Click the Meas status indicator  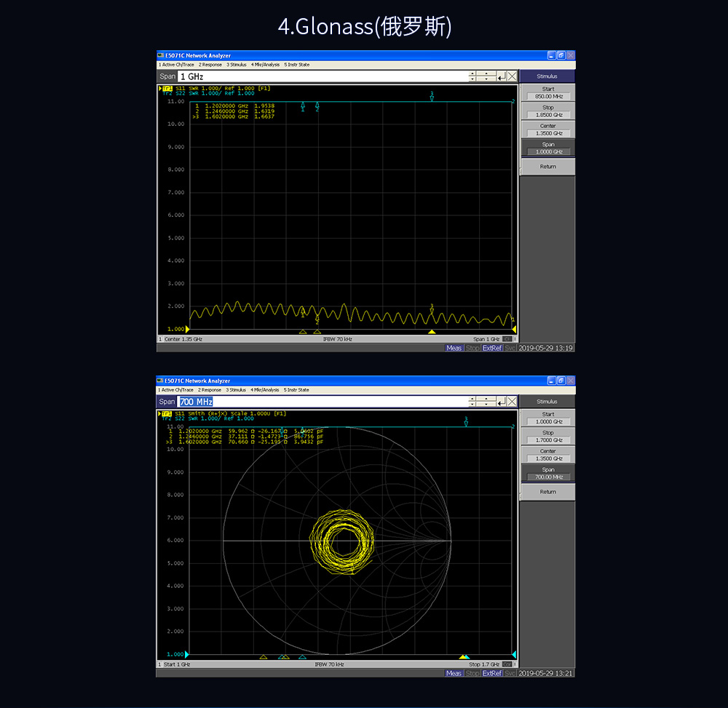454,347
